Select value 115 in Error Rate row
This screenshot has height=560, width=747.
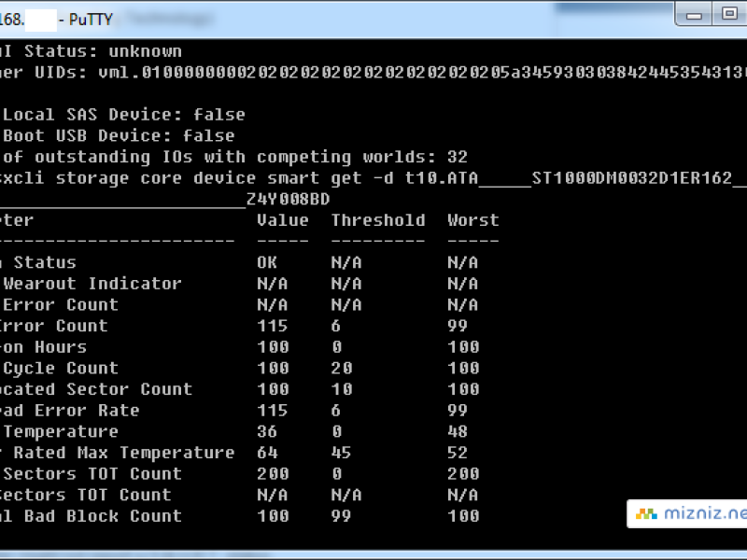point(272,411)
